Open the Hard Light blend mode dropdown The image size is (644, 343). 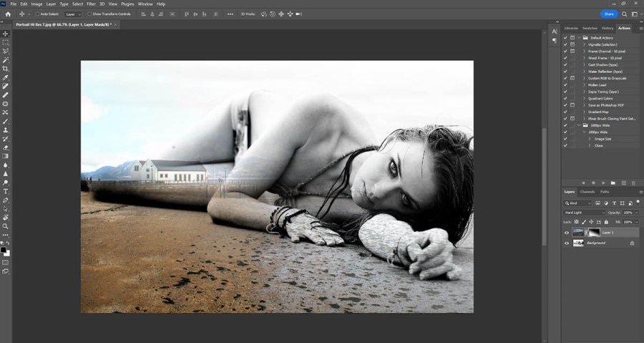(x=584, y=213)
